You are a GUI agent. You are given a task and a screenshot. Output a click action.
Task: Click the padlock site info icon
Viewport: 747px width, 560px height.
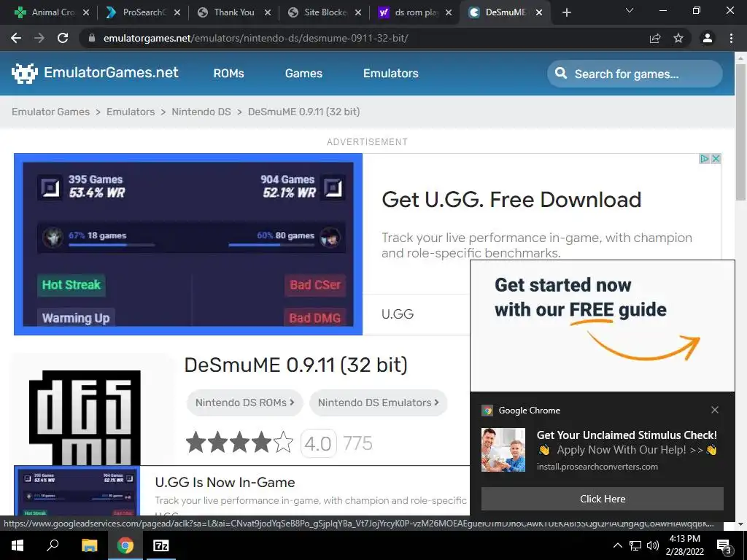[91, 38]
